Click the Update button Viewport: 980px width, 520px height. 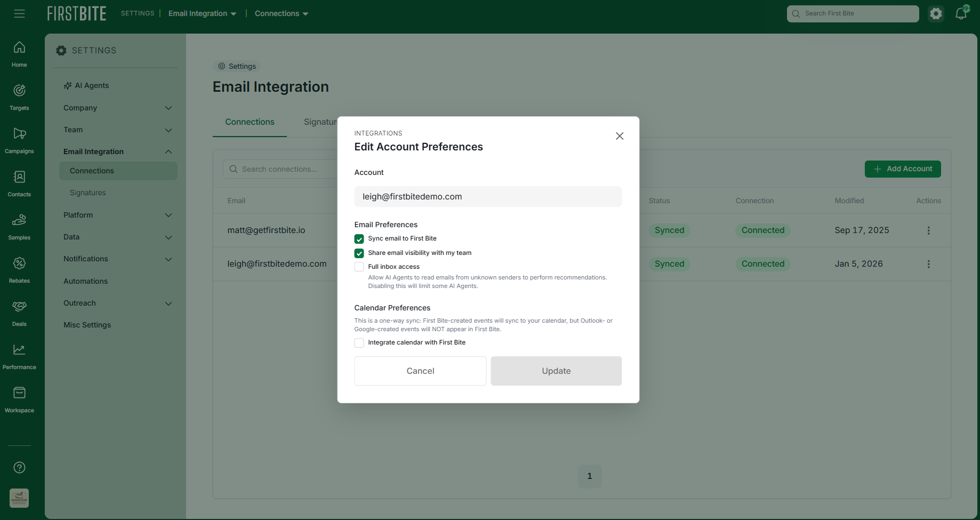coord(556,371)
